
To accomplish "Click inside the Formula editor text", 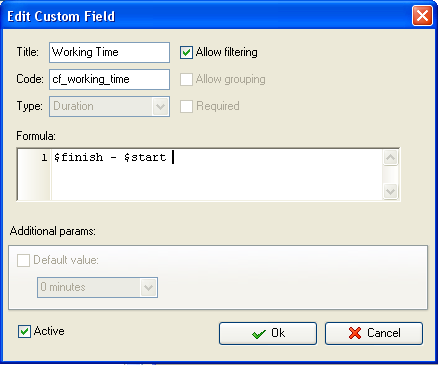I will pos(217,174).
